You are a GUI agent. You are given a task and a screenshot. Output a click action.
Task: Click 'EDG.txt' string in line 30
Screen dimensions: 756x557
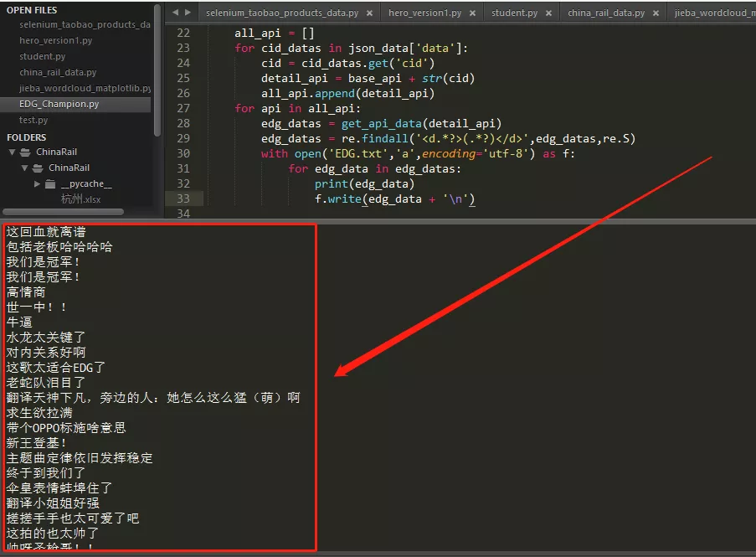coord(357,154)
